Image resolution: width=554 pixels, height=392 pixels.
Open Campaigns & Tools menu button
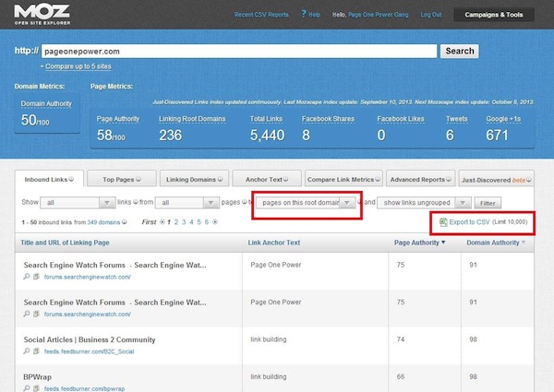494,15
